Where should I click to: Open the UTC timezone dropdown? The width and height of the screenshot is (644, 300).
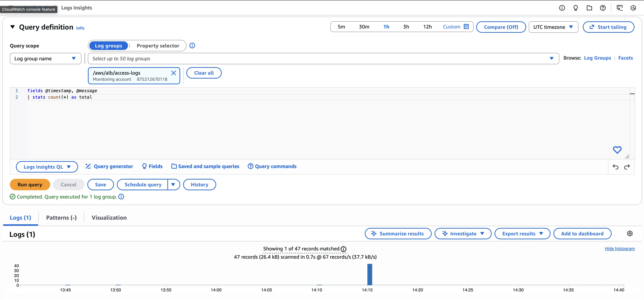[x=553, y=27]
